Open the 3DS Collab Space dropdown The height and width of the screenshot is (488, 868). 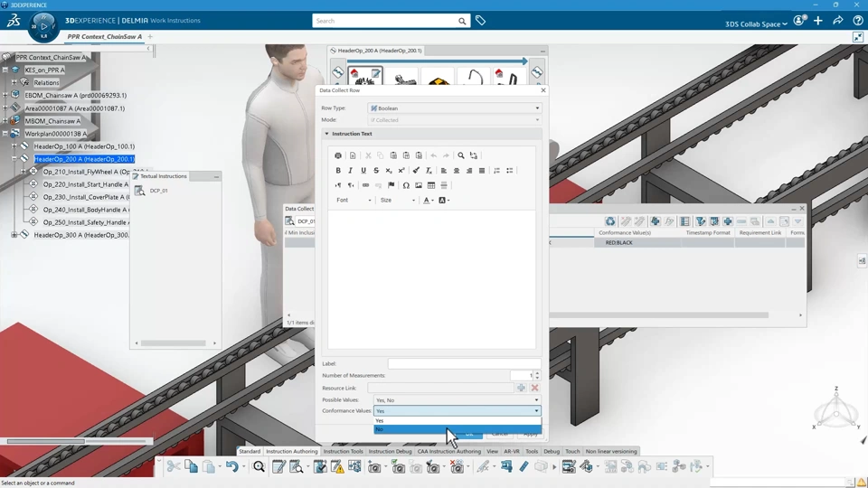(x=756, y=23)
